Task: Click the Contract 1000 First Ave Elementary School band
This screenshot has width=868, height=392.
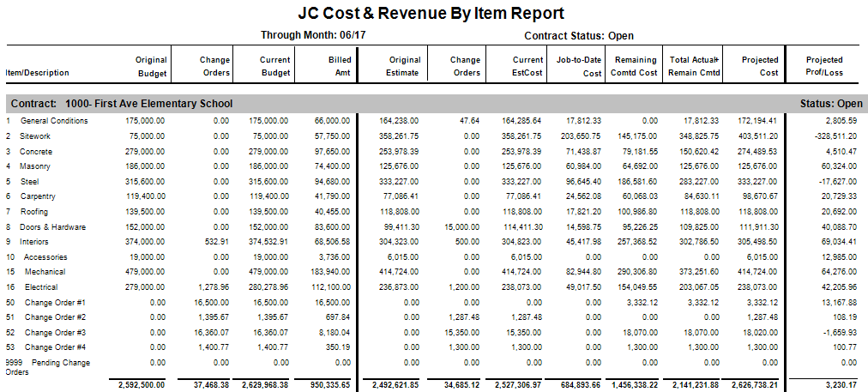Action: 434,104
